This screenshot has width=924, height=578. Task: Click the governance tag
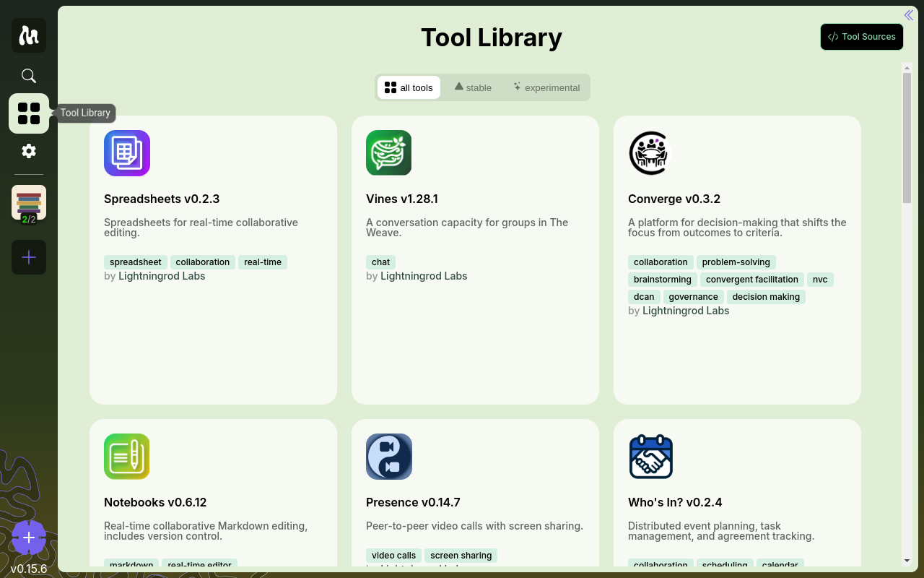click(x=694, y=297)
